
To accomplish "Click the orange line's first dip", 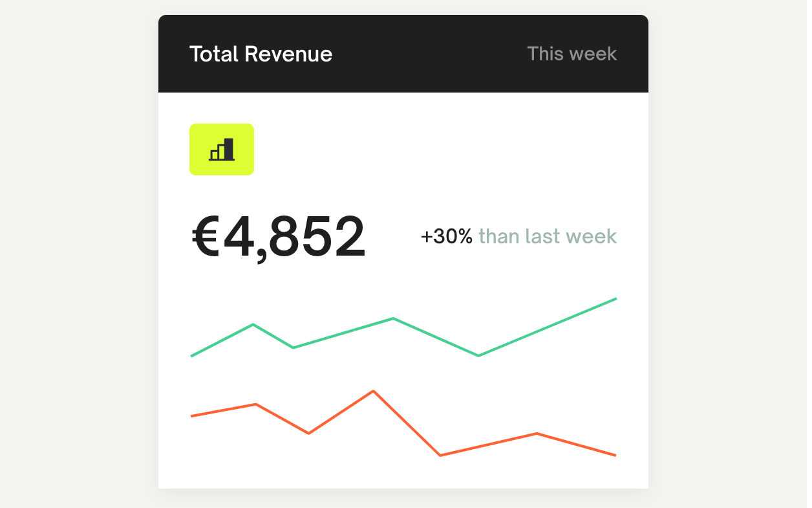I will pos(309,433).
